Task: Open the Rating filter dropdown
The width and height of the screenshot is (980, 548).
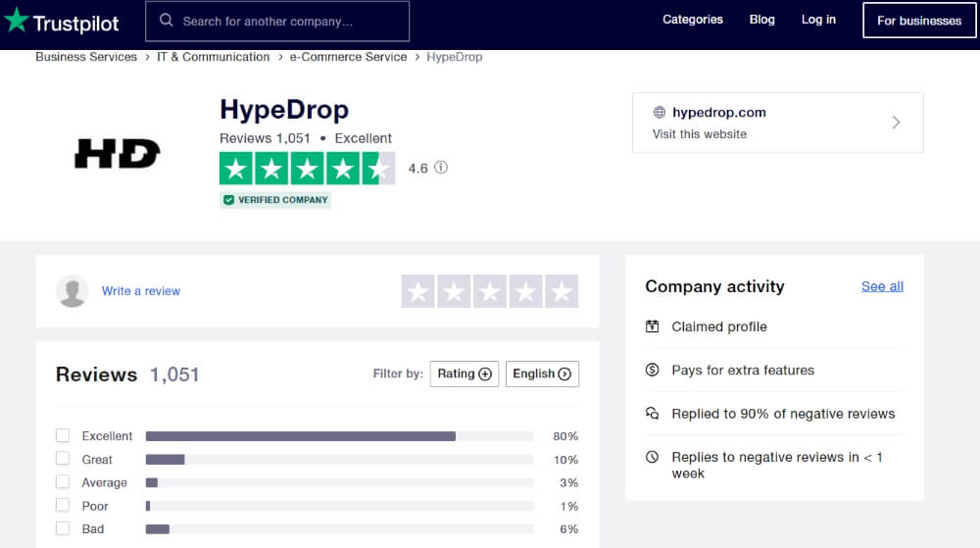Action: pos(465,374)
